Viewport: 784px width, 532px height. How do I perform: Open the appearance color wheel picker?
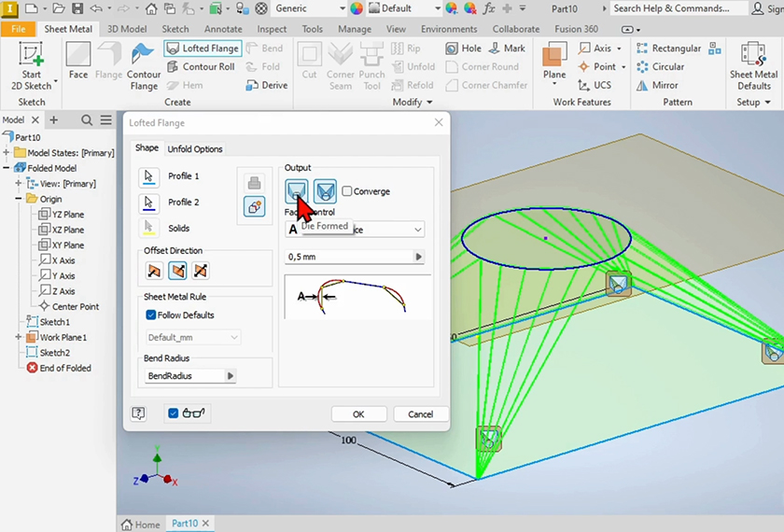tap(356, 8)
